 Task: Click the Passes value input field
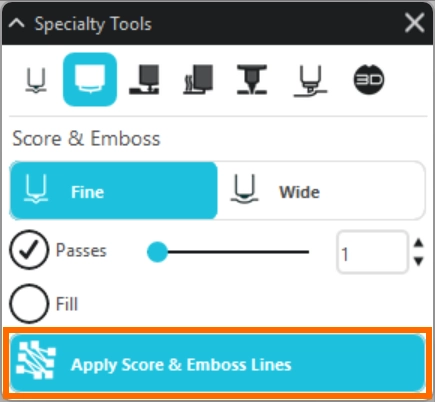pyautogui.click(x=372, y=252)
